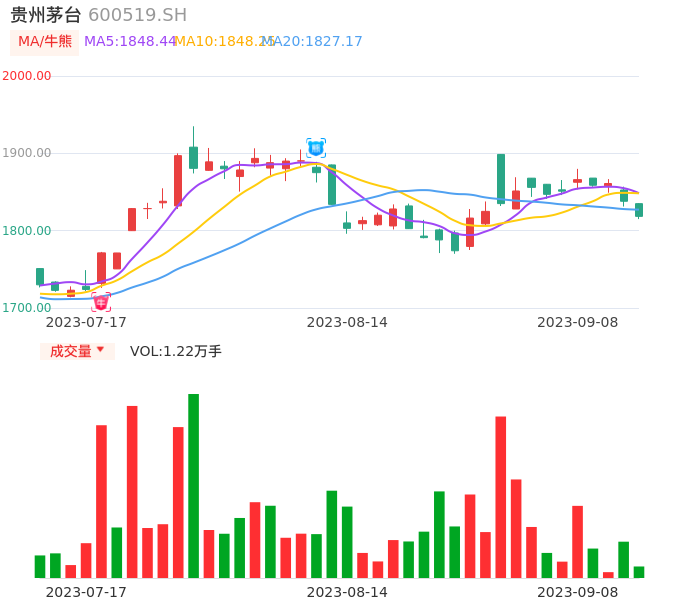Click the red bull (牛) marker icon

coord(101,302)
